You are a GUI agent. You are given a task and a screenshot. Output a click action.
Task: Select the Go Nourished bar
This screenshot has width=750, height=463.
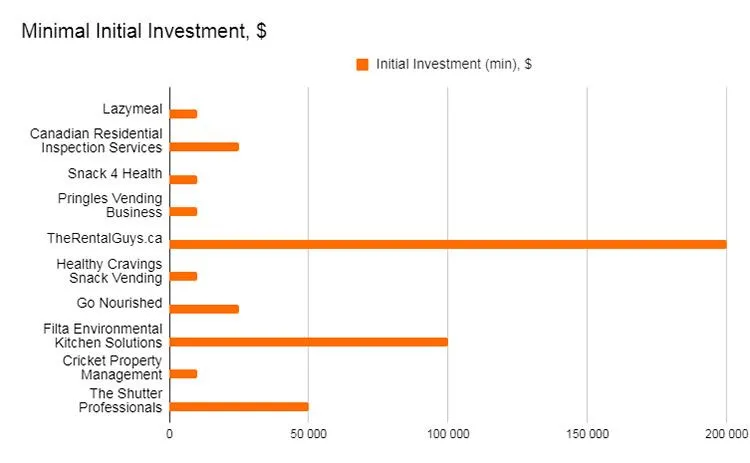pyautogui.click(x=204, y=309)
